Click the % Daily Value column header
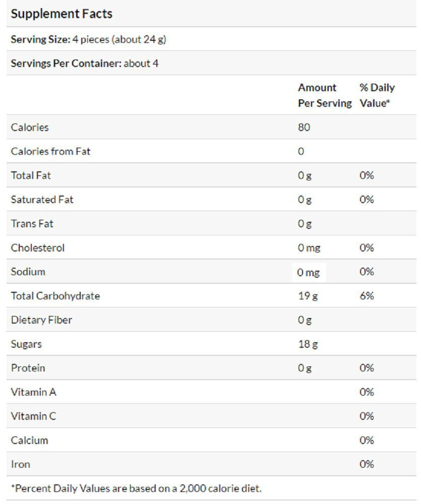Image resolution: width=421 pixels, height=504 pixels. point(377,95)
